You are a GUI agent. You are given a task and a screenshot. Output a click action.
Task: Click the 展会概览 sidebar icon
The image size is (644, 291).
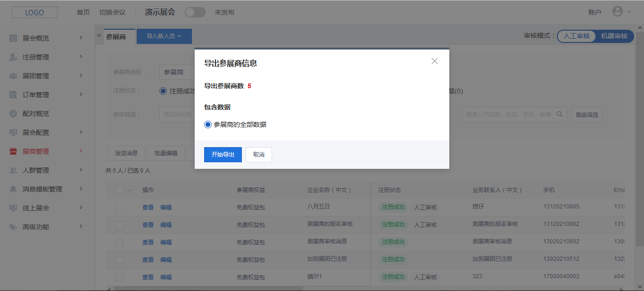point(13,38)
